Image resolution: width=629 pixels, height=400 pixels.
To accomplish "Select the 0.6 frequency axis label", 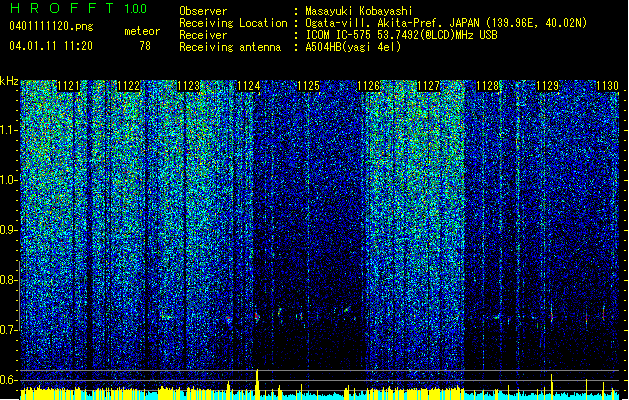I will [9, 380].
